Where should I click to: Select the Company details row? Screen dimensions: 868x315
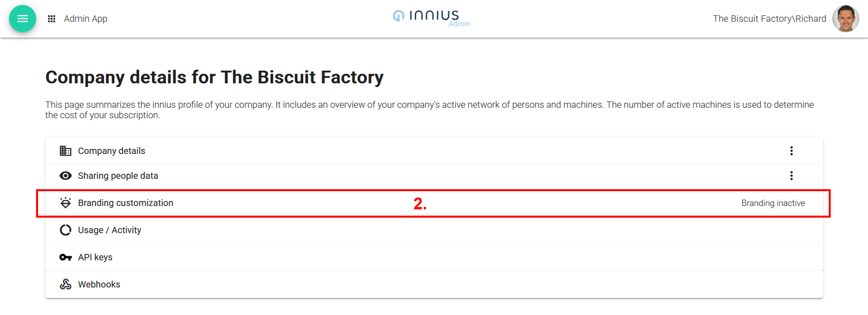[x=111, y=151]
